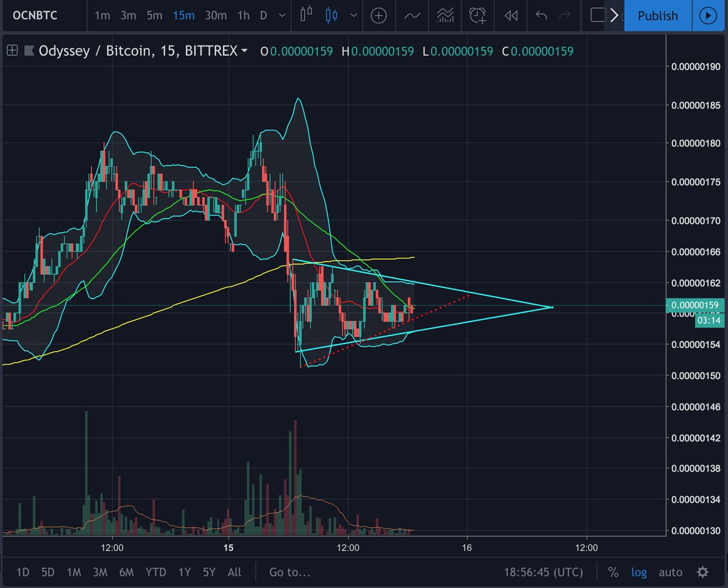Publish the chart idea
Image resolution: width=728 pixels, height=588 pixels.
pyautogui.click(x=658, y=16)
